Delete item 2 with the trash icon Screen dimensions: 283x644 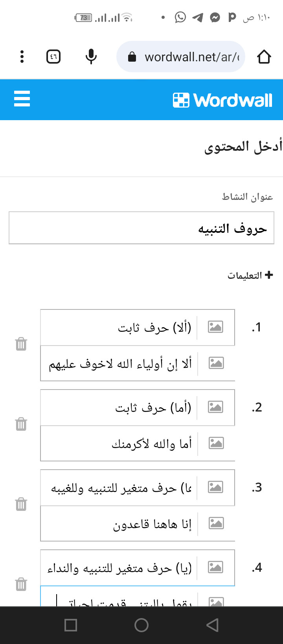pos(21,424)
